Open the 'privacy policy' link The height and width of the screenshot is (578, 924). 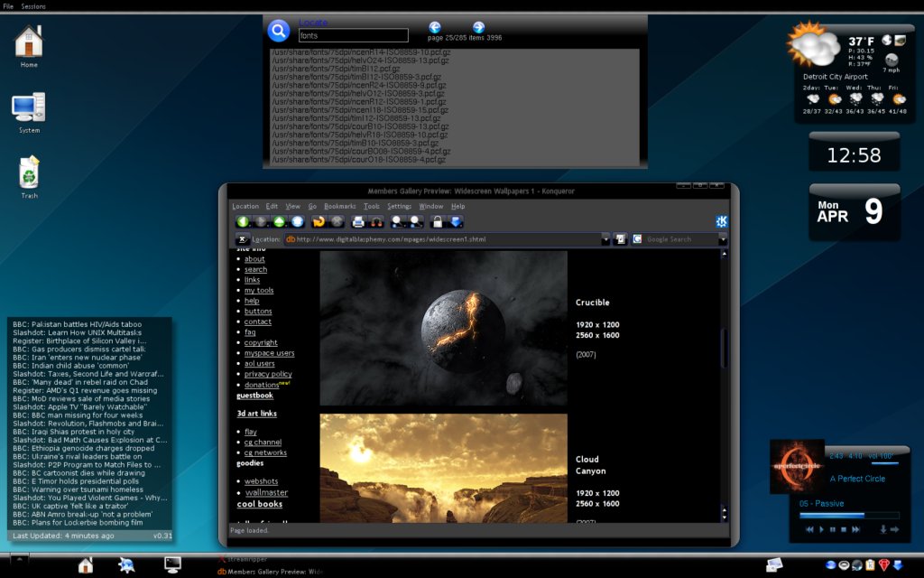(268, 374)
